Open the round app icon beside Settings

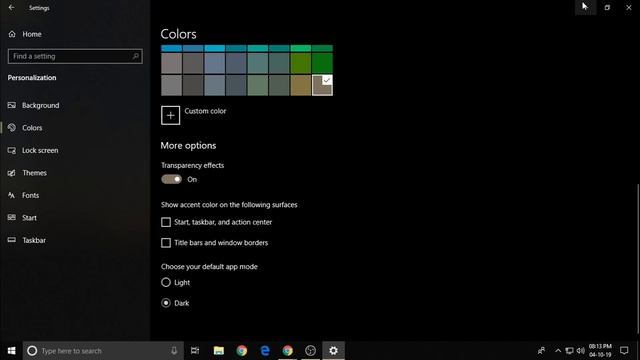[311, 351]
